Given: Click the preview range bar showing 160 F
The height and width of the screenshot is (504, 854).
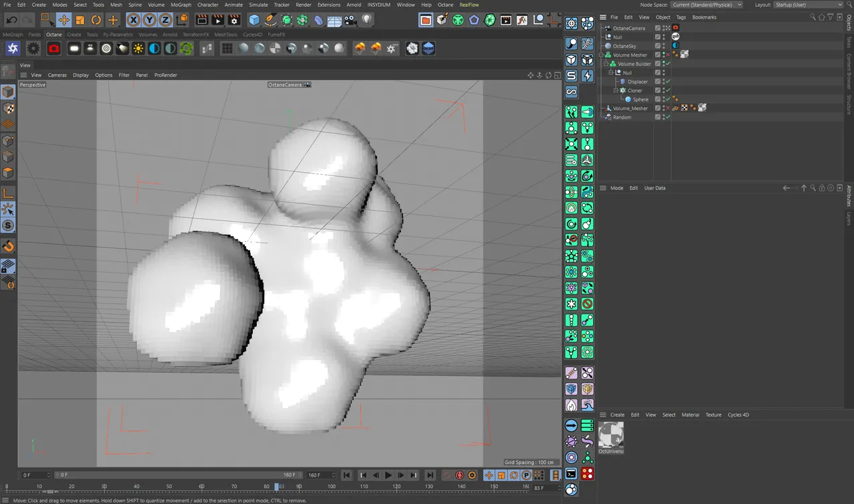Looking at the screenshot, I should pyautogui.click(x=178, y=475).
